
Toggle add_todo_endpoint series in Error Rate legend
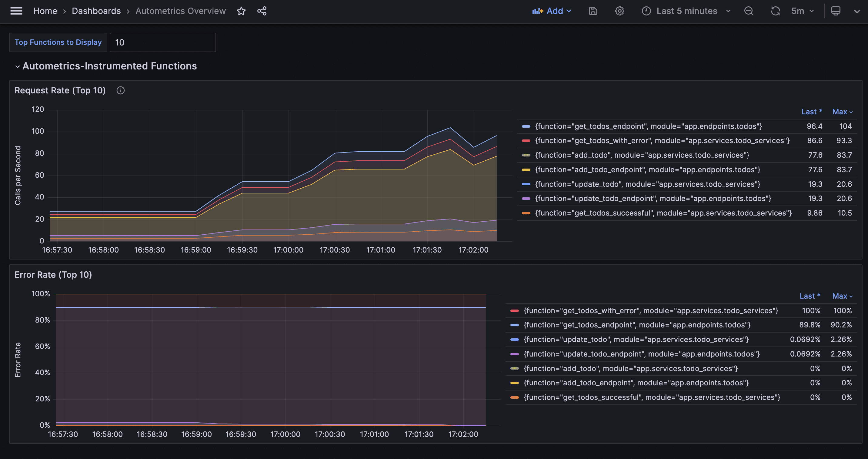tap(636, 383)
